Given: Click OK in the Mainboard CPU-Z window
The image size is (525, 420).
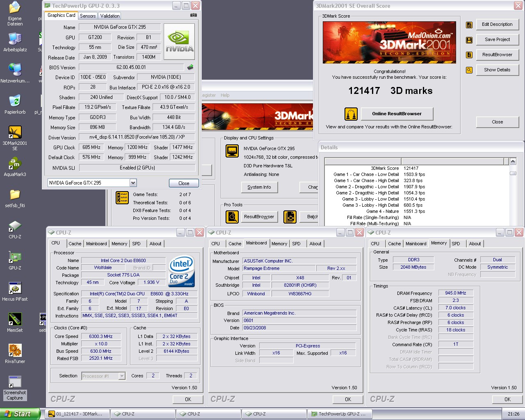Looking at the screenshot, I should (x=348, y=399).
